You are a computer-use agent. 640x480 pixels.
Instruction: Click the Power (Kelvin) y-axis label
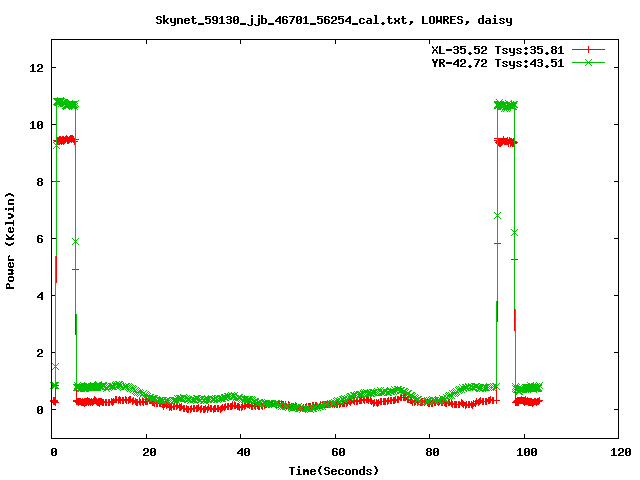pyautogui.click(x=10, y=241)
